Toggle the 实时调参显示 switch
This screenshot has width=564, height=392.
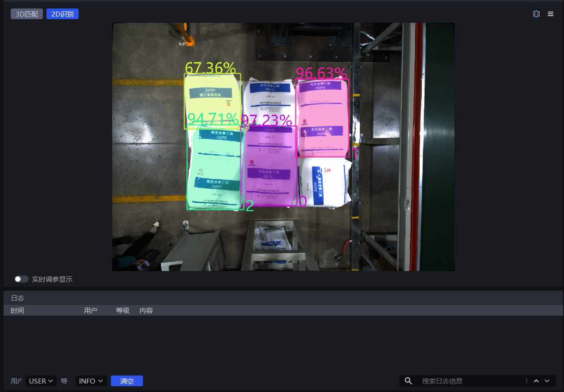click(21, 279)
